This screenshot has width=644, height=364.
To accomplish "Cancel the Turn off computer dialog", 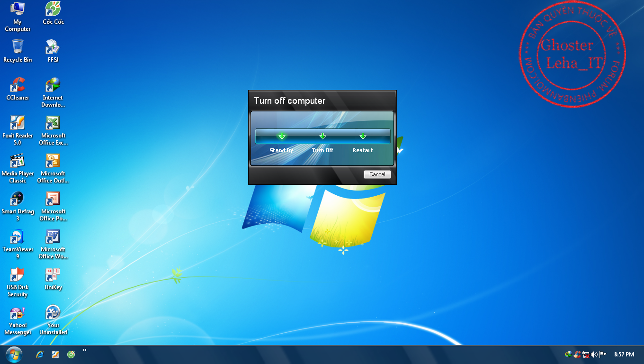I will click(377, 174).
